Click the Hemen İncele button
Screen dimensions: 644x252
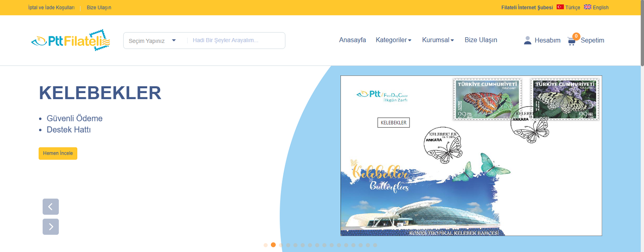58,153
